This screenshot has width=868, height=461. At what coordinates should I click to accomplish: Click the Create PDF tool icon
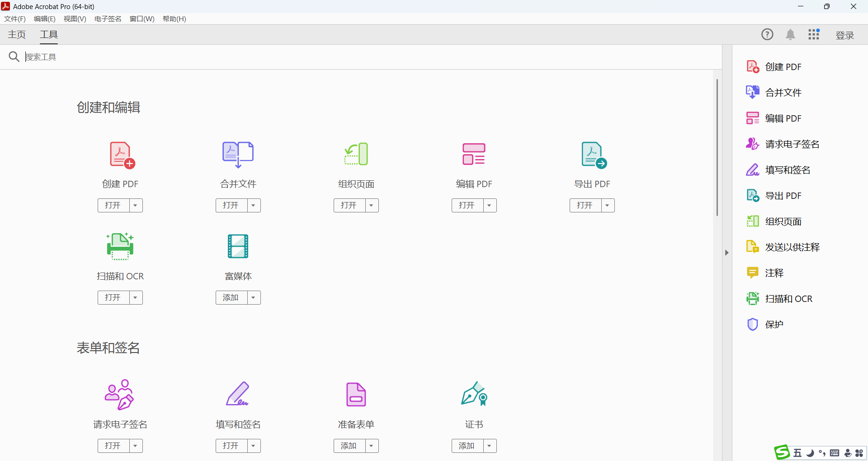point(121,155)
